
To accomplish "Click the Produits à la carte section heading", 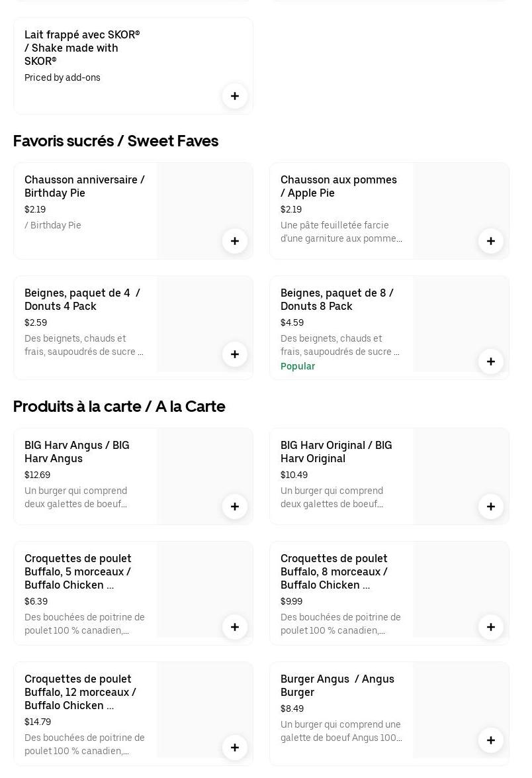I will [x=119, y=407].
